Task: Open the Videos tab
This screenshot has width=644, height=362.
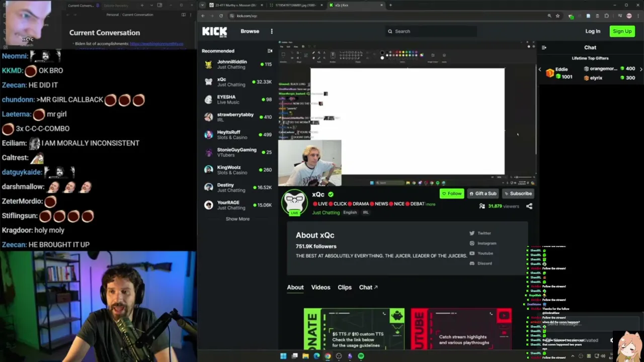Action: pos(320,288)
